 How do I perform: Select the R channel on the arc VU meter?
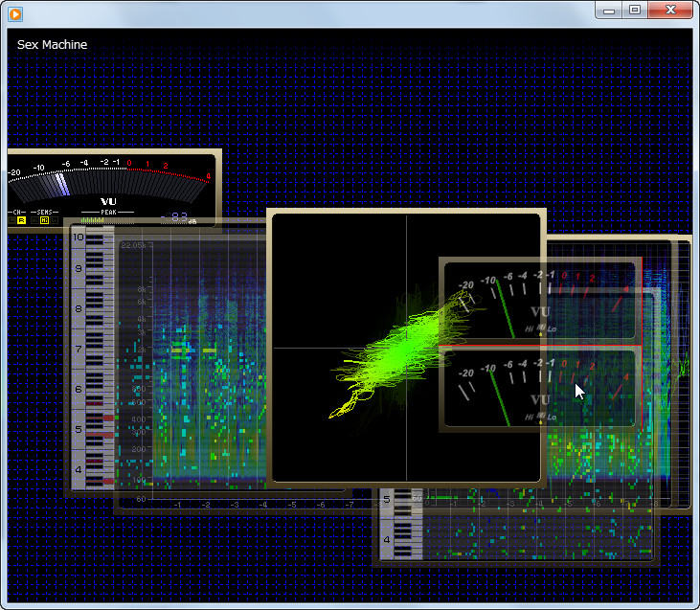[x=21, y=220]
